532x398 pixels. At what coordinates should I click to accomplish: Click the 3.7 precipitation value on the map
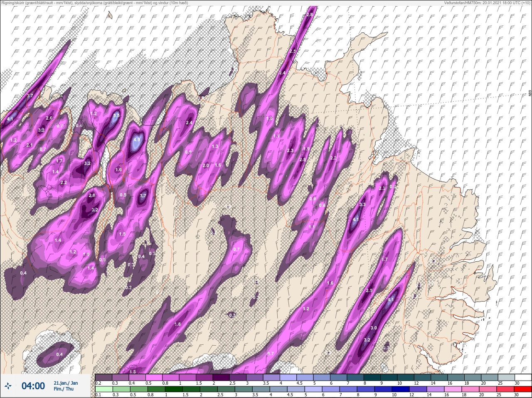pos(143,196)
